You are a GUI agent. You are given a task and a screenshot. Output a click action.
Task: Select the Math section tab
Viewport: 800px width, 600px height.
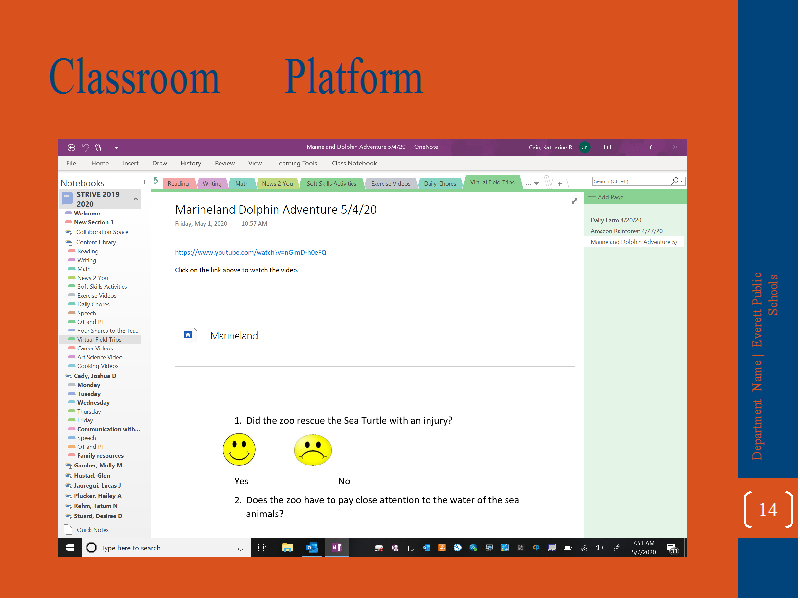click(241, 184)
